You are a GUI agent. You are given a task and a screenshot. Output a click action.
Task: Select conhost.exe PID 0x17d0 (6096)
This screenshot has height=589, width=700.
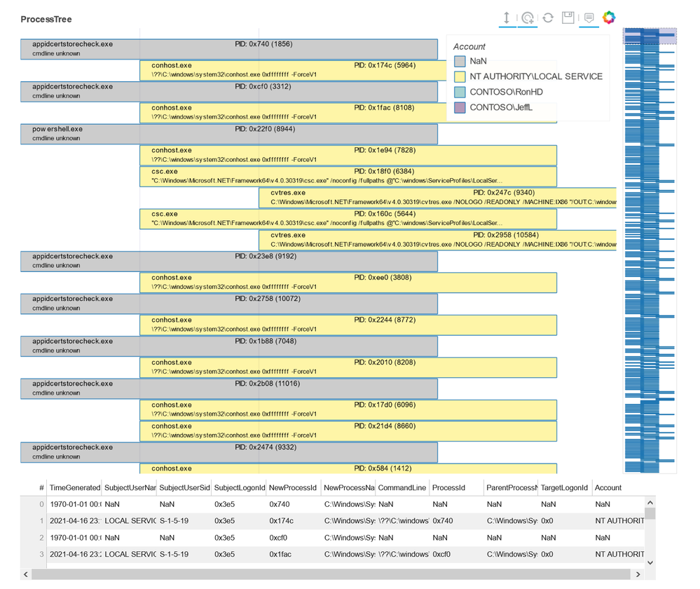point(348,409)
